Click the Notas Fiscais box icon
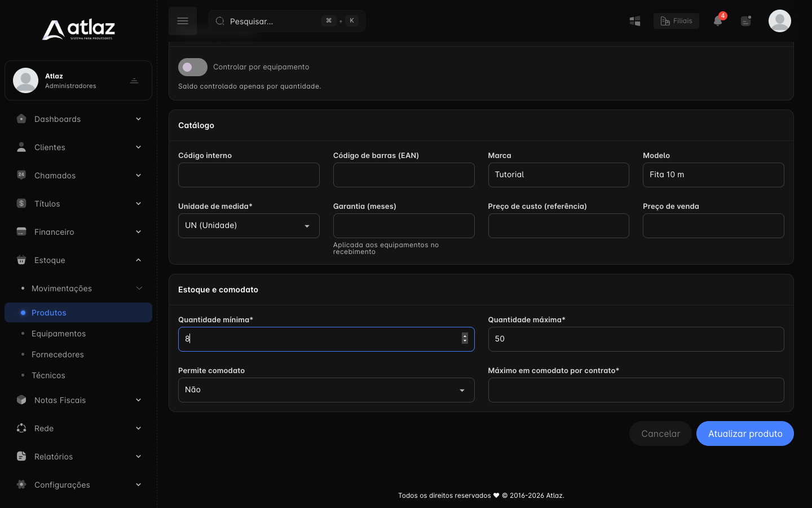Image resolution: width=812 pixels, height=508 pixels. coord(21,400)
